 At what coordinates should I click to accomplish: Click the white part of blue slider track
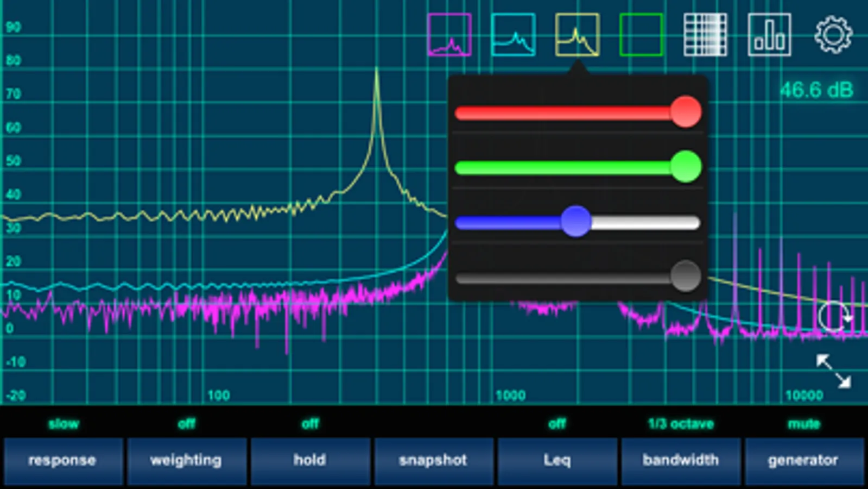pyautogui.click(x=645, y=222)
